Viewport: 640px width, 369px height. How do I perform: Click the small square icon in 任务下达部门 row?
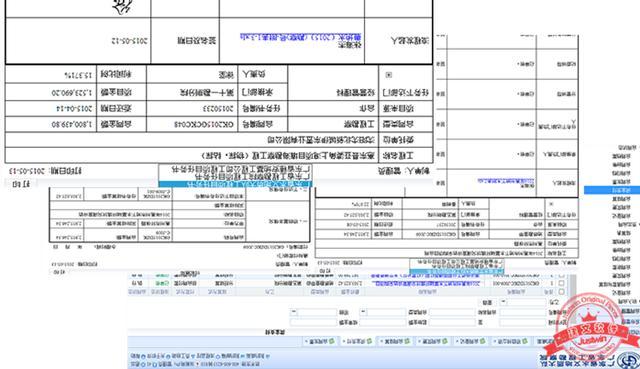point(389,75)
